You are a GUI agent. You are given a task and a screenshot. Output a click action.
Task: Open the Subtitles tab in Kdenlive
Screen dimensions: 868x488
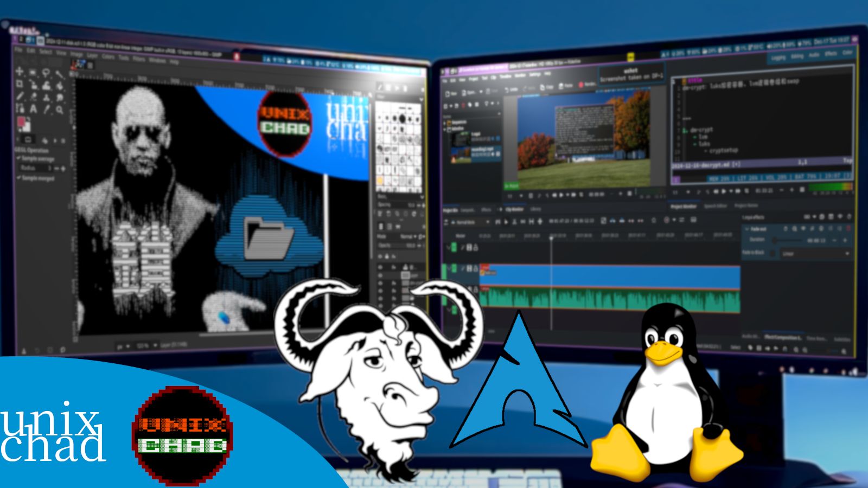(842, 339)
